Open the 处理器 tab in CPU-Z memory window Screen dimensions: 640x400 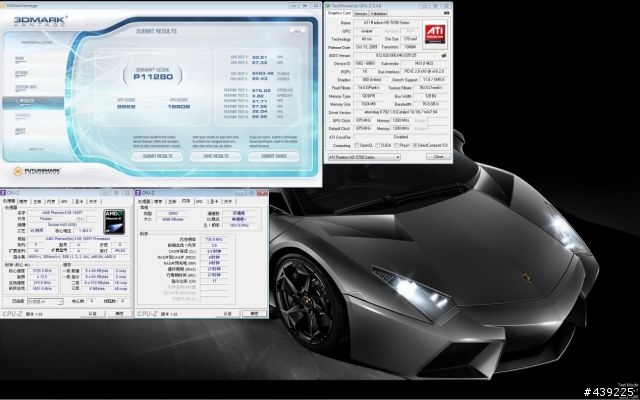point(144,202)
